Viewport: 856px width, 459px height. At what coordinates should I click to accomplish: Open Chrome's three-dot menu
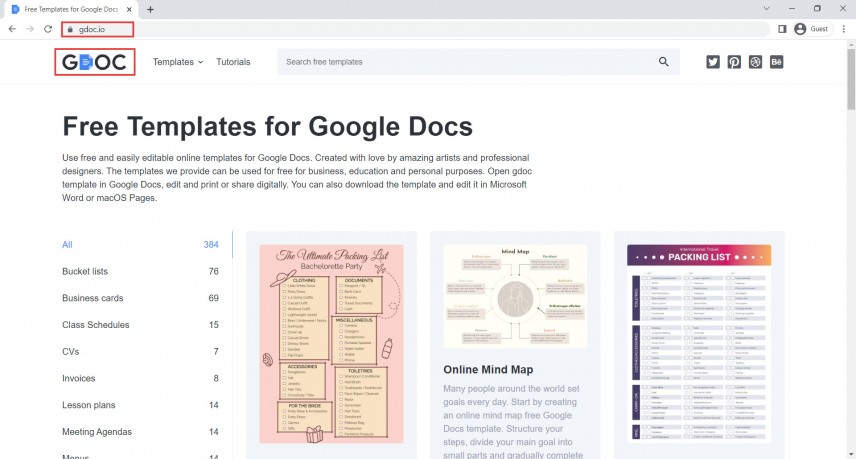point(843,29)
